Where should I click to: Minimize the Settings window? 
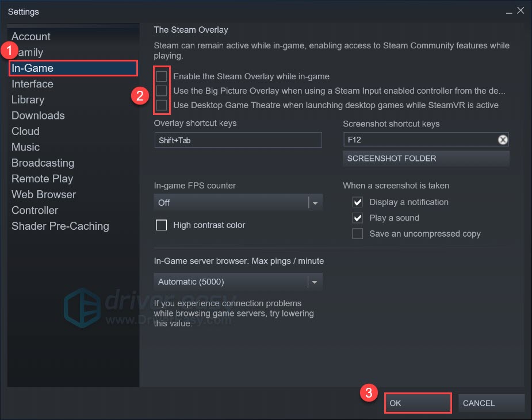pos(508,12)
